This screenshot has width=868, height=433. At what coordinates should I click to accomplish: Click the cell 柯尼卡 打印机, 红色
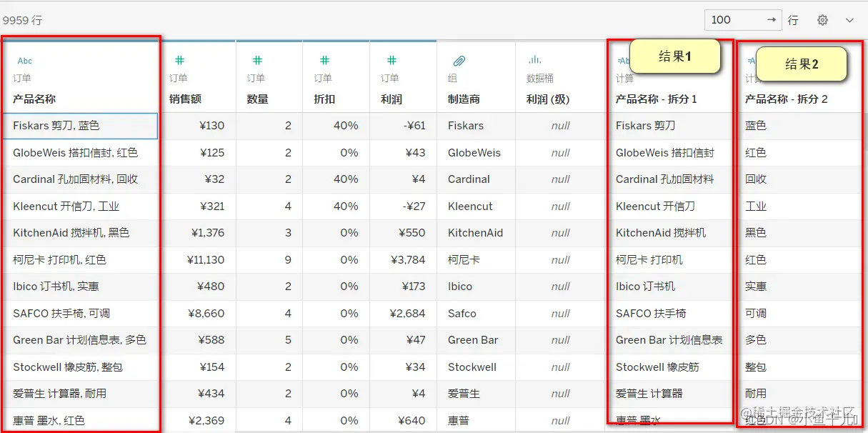pyautogui.click(x=80, y=260)
